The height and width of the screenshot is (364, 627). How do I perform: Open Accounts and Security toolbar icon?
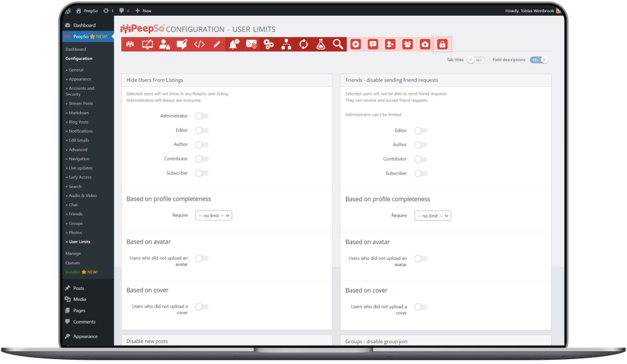click(164, 44)
